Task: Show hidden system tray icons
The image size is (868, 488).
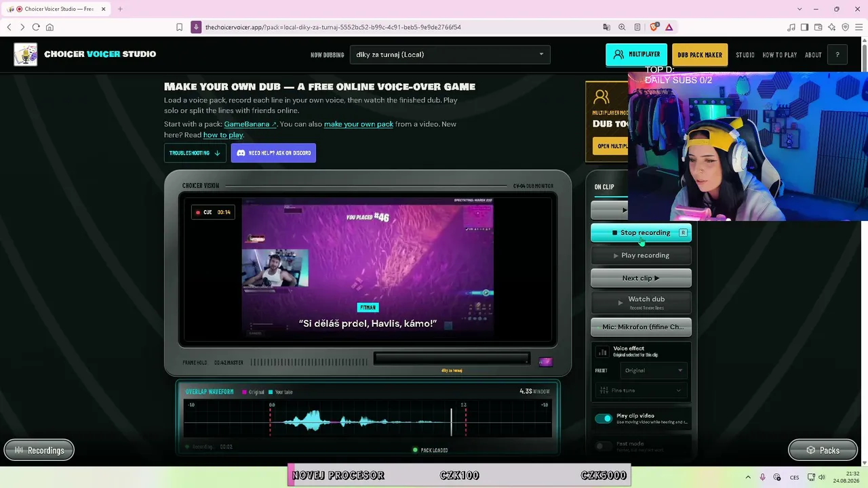Action: pyautogui.click(x=748, y=477)
